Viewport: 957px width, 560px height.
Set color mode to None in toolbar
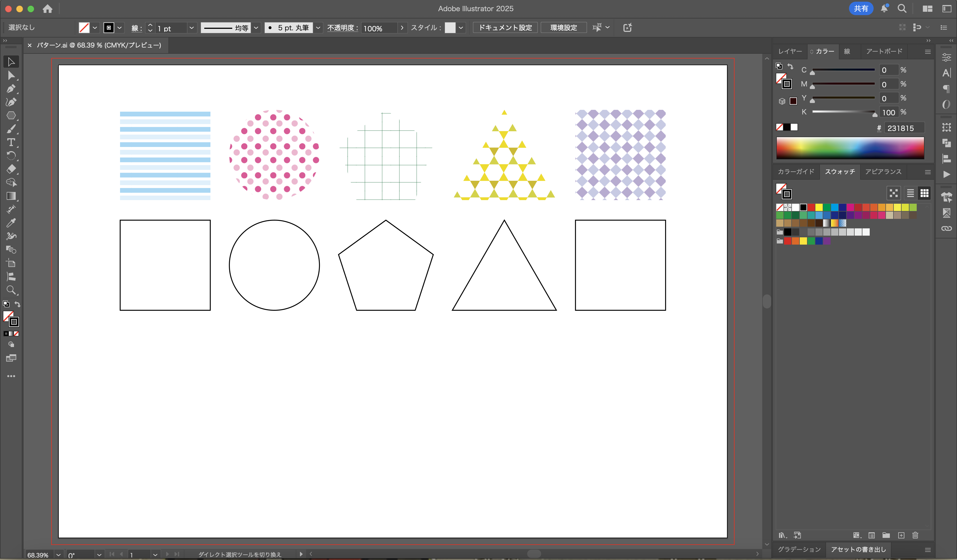[16, 334]
